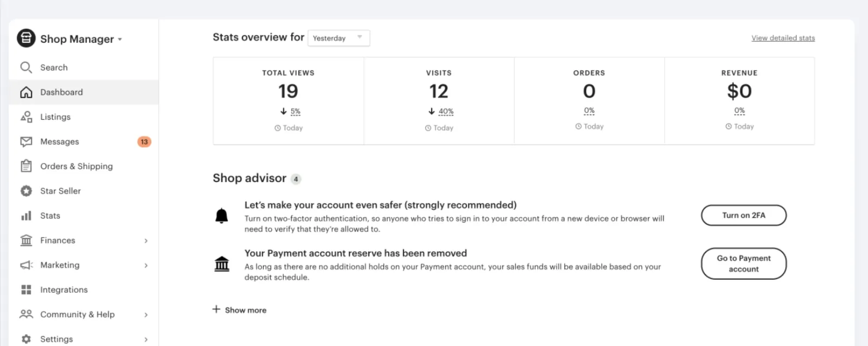The image size is (868, 346).
Task: Click the Dashboard house icon
Action: [x=26, y=92]
